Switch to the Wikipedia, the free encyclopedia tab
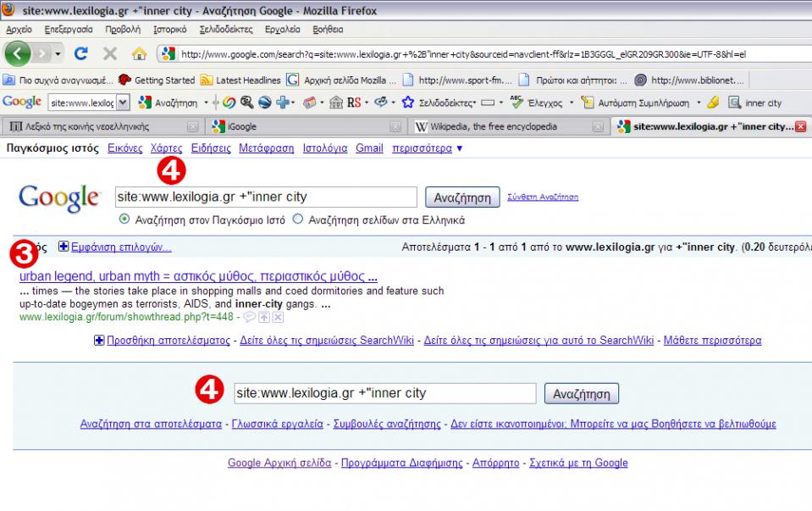Screen dimensions: 812x511 507,126
